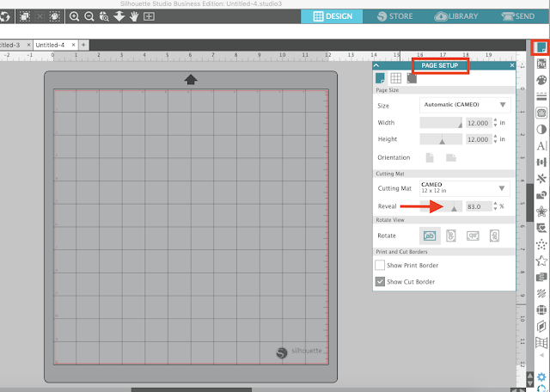The image size is (550, 392).
Task: Switch to the LIBRARY tab
Action: 456,16
